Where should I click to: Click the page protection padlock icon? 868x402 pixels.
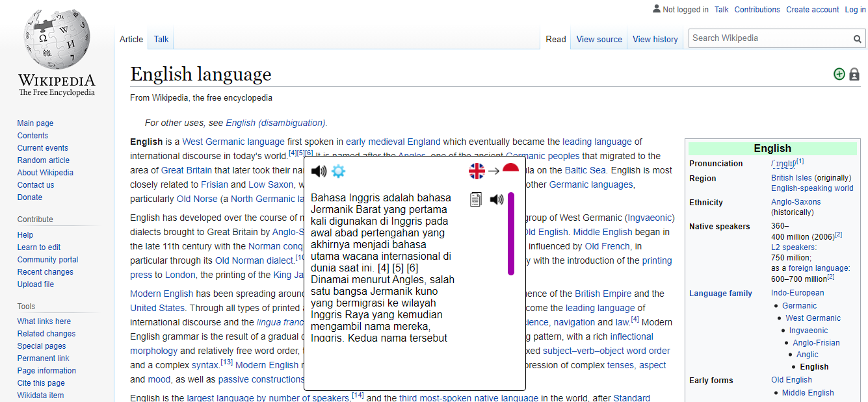pyautogui.click(x=854, y=75)
